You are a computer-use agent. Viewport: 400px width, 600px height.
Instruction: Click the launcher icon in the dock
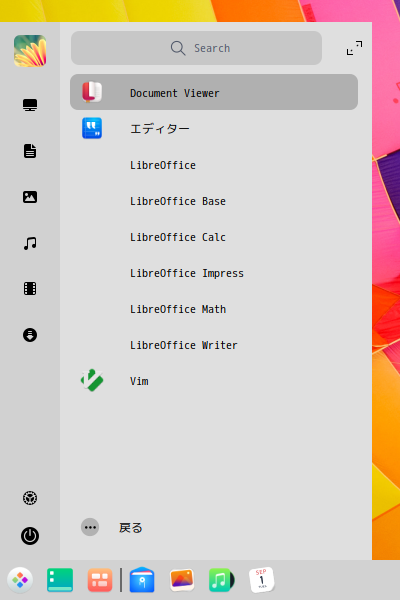coord(20,580)
